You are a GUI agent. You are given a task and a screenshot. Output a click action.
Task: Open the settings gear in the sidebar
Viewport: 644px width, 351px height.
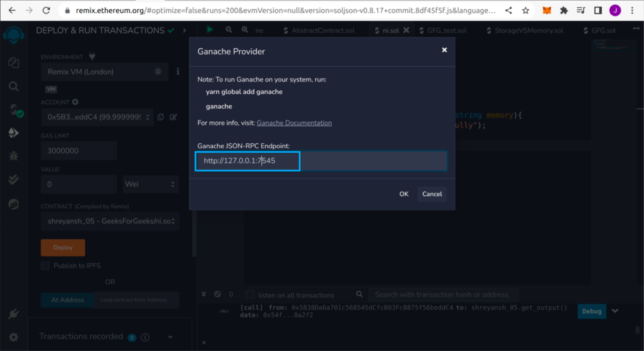13,337
